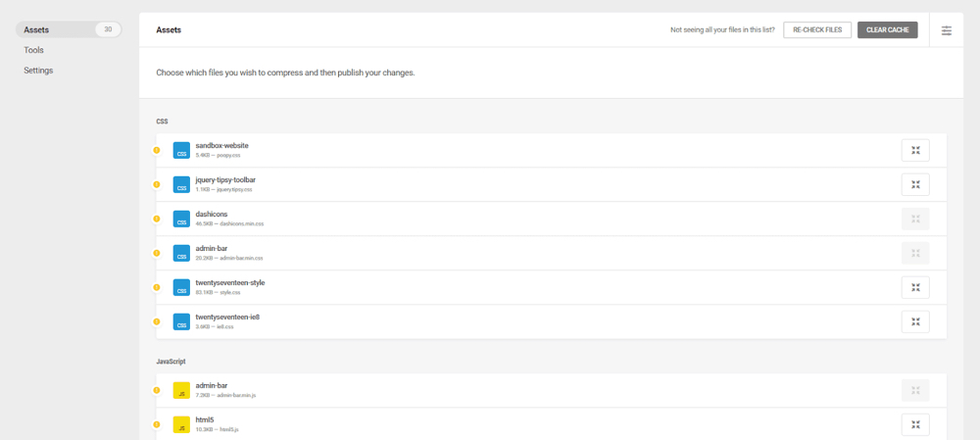Screen dimensions: 980x440
Task: Click the RE-CHECK FILES button
Action: [x=817, y=30]
